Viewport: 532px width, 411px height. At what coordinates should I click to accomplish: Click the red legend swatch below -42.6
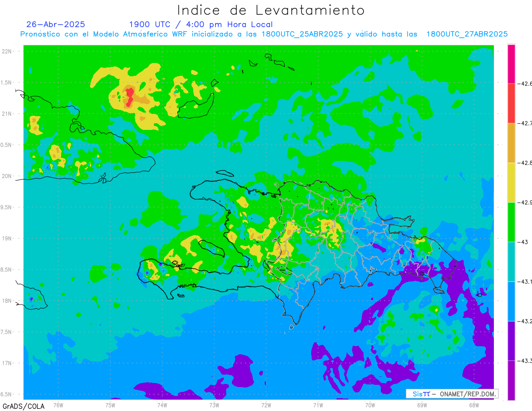click(x=511, y=103)
